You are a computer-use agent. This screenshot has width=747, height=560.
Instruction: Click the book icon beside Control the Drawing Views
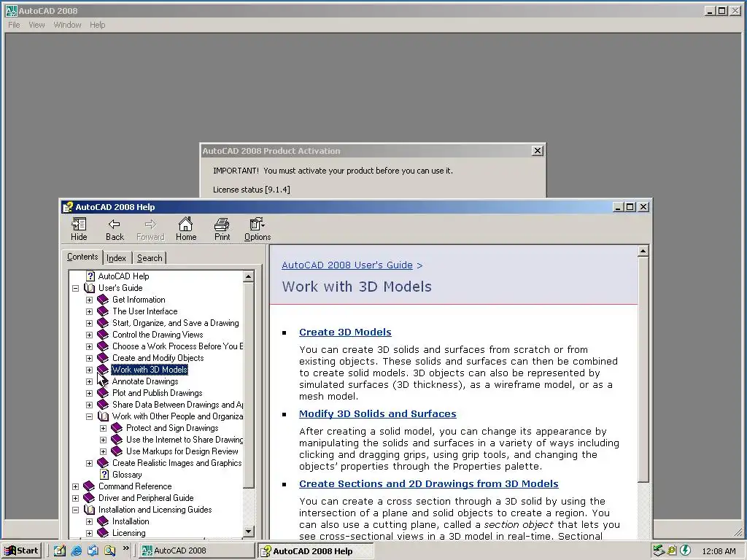pos(103,335)
